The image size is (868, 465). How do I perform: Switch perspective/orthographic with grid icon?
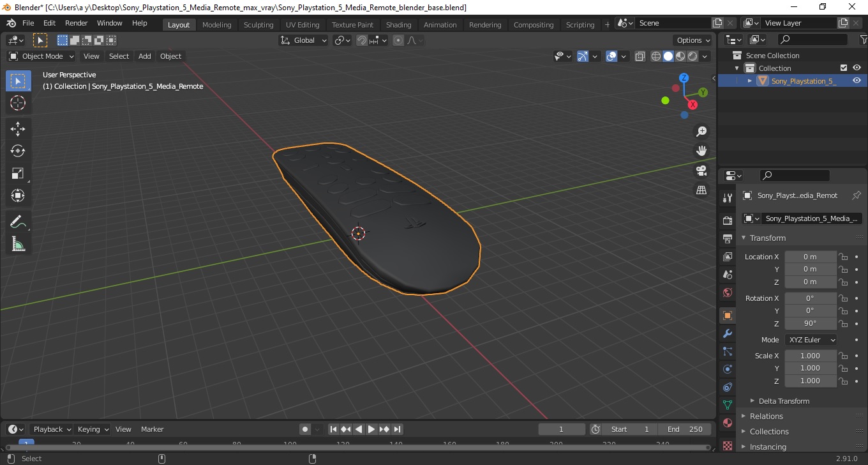(x=701, y=190)
